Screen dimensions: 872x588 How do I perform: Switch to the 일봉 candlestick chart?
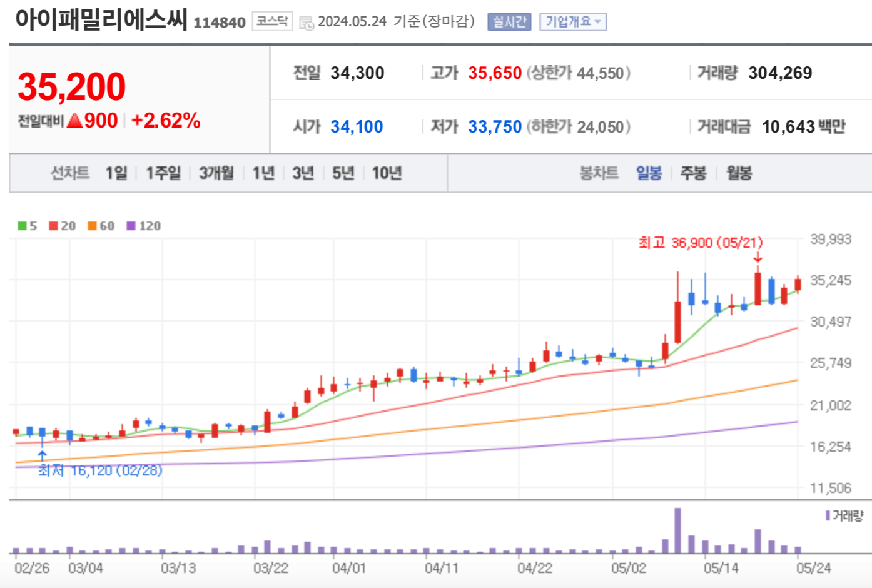(x=649, y=173)
